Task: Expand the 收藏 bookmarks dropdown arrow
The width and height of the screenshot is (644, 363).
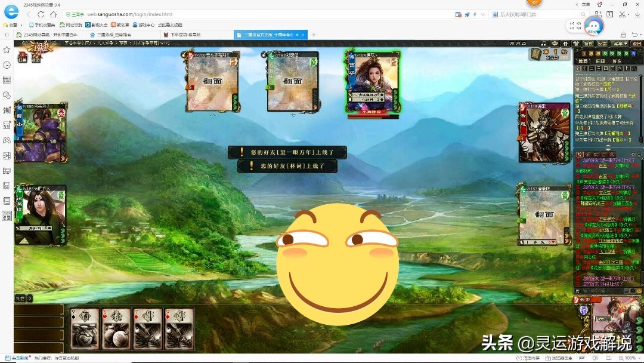Action: (22, 26)
